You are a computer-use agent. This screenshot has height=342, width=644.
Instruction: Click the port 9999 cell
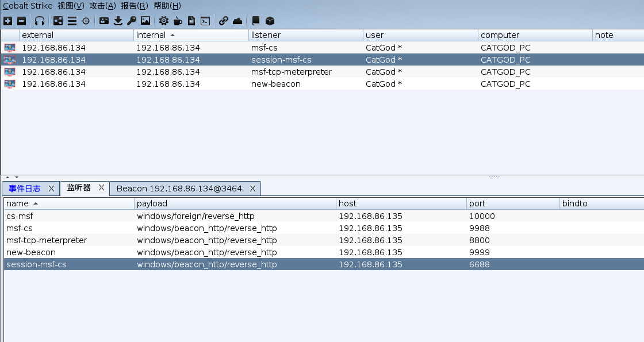click(480, 252)
